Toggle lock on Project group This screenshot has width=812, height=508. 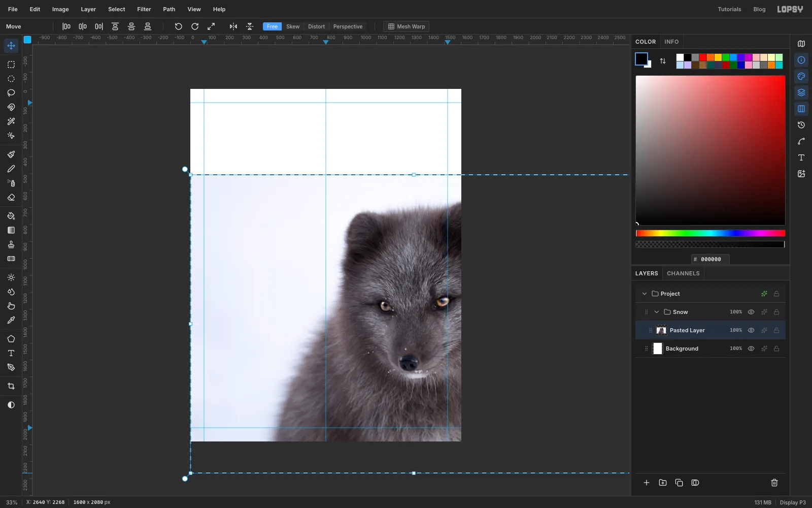(776, 294)
